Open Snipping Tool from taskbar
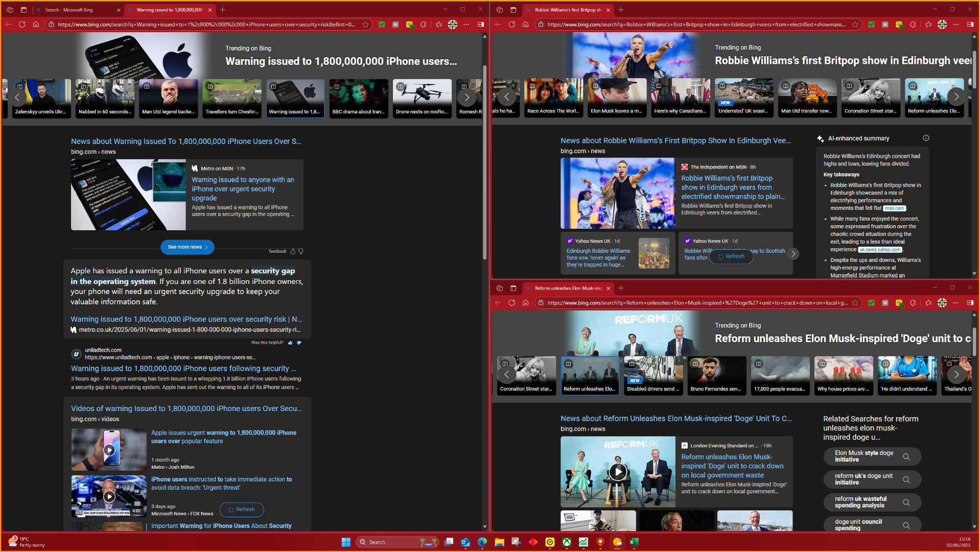Viewport: 980px width, 552px height. pyautogui.click(x=516, y=542)
